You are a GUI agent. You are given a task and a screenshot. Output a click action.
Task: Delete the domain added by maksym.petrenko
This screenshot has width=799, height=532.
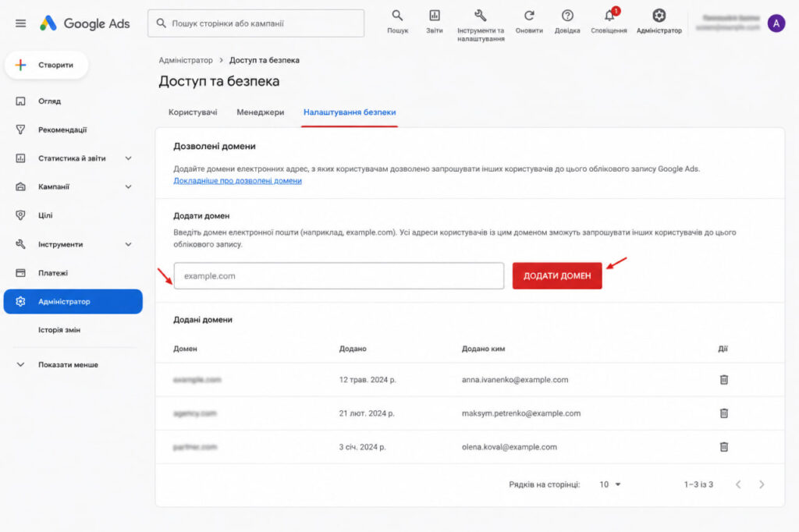point(723,413)
